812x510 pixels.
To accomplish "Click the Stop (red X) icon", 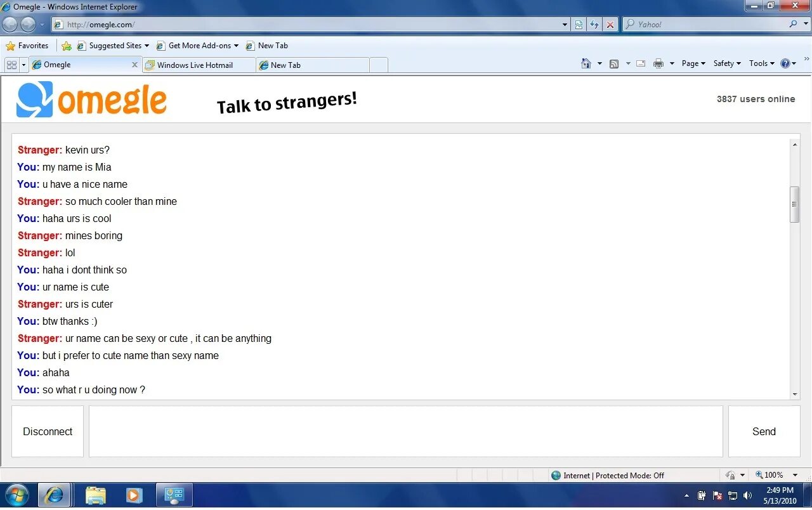I will (x=610, y=24).
